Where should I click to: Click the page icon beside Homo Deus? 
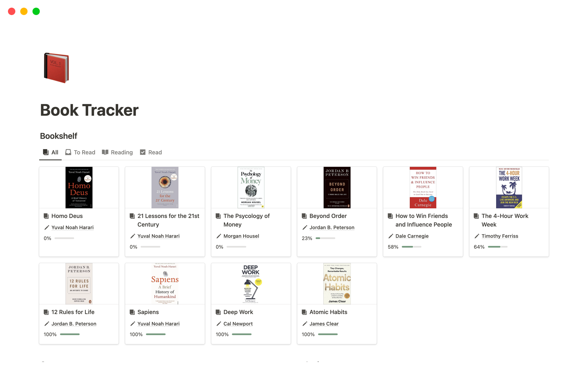pos(46,216)
